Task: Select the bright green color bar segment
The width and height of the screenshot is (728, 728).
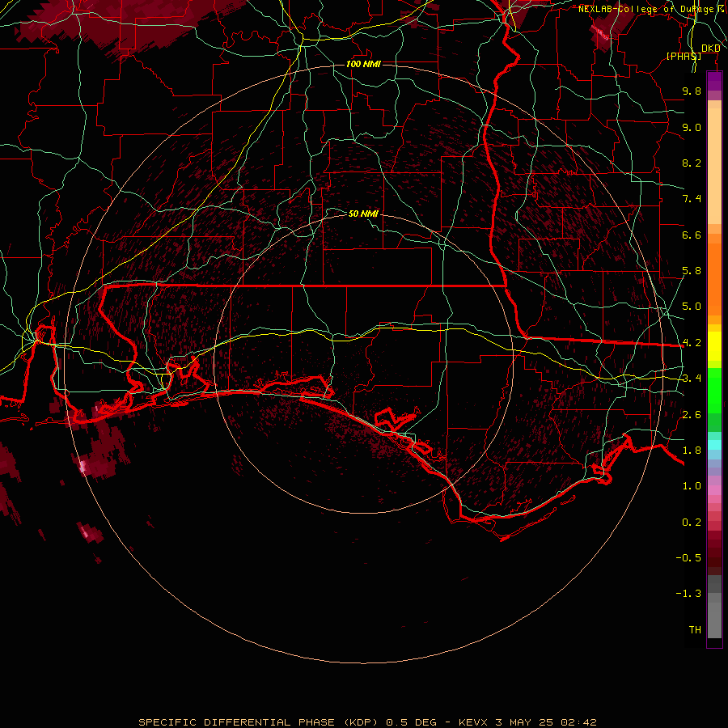Action: pos(714,390)
